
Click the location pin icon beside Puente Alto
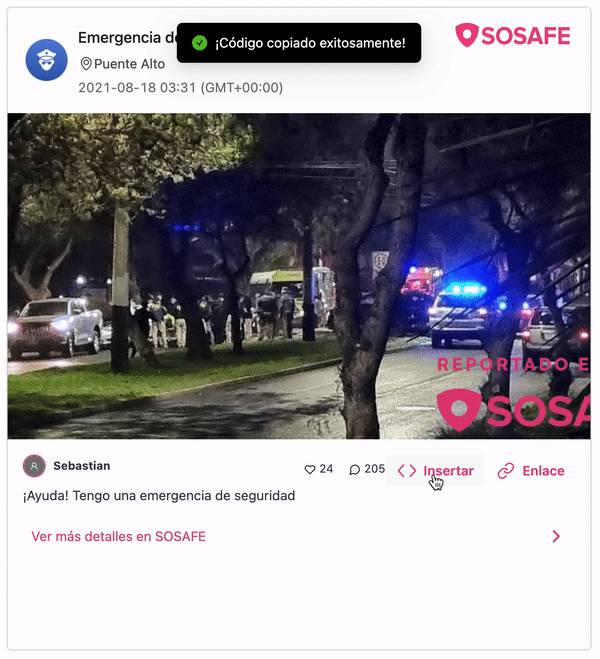coord(86,64)
